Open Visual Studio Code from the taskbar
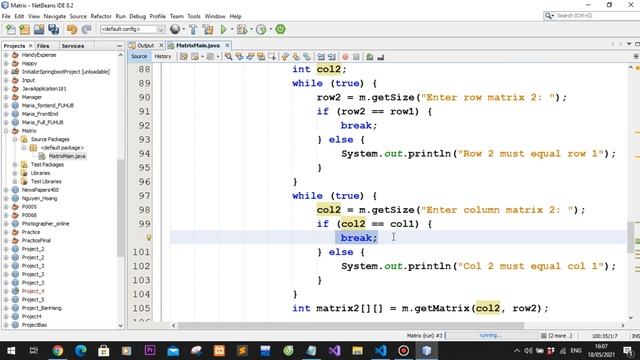This screenshot has height=360, width=640. 380,351
